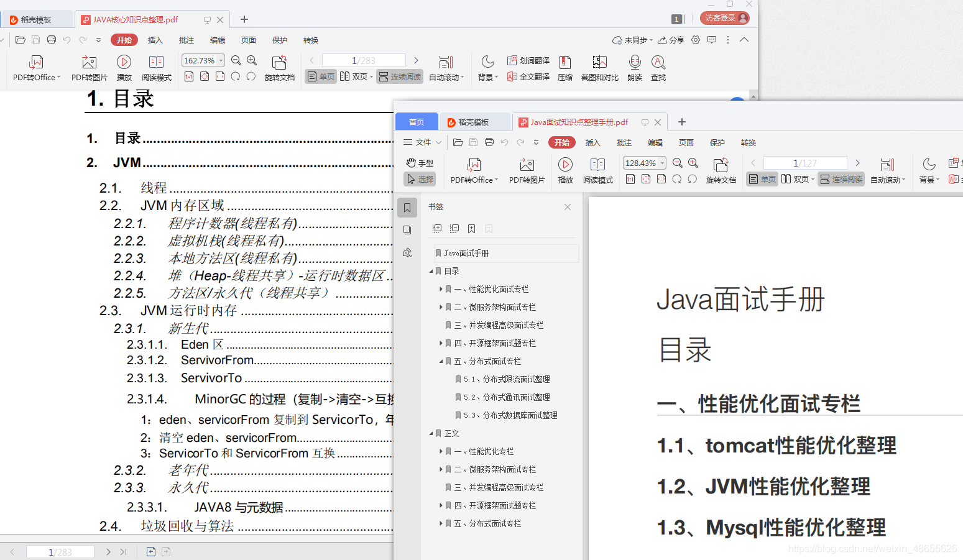This screenshot has height=560, width=963.
Task: Open 转换 ribbon tab in back window
Action: 311,40
